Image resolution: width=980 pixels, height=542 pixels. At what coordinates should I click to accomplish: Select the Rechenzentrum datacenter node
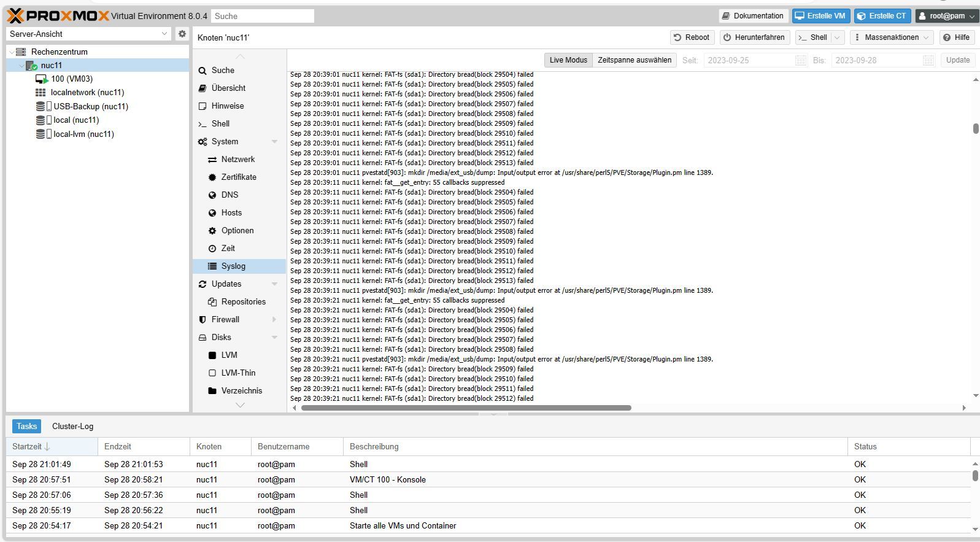click(x=60, y=52)
